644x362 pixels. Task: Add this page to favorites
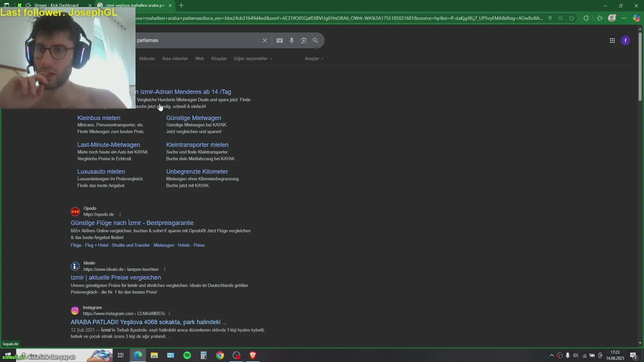[572, 18]
